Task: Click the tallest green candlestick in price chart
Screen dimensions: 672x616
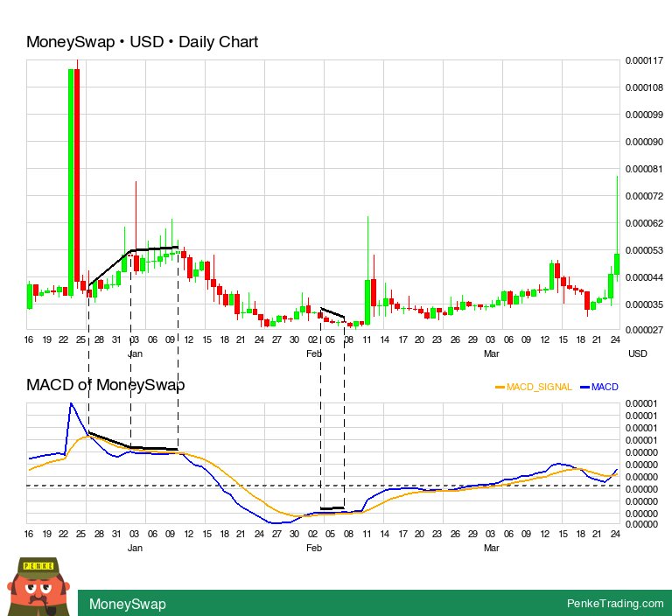Action: (x=71, y=182)
